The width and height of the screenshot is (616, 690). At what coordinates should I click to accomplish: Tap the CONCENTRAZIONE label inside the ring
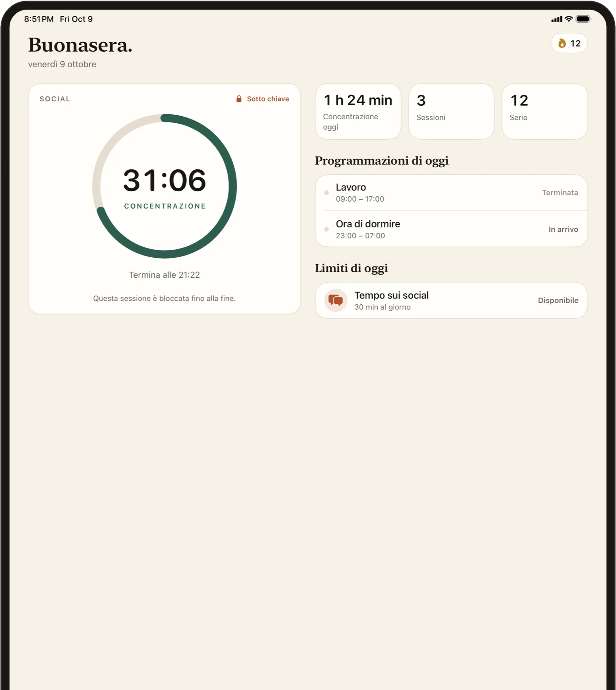(165, 206)
